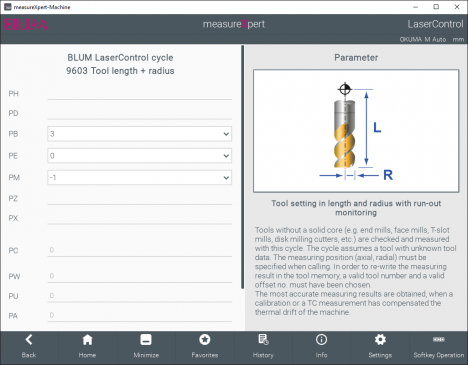Open the Home screen icon
The height and width of the screenshot is (365, 468).
click(x=87, y=340)
